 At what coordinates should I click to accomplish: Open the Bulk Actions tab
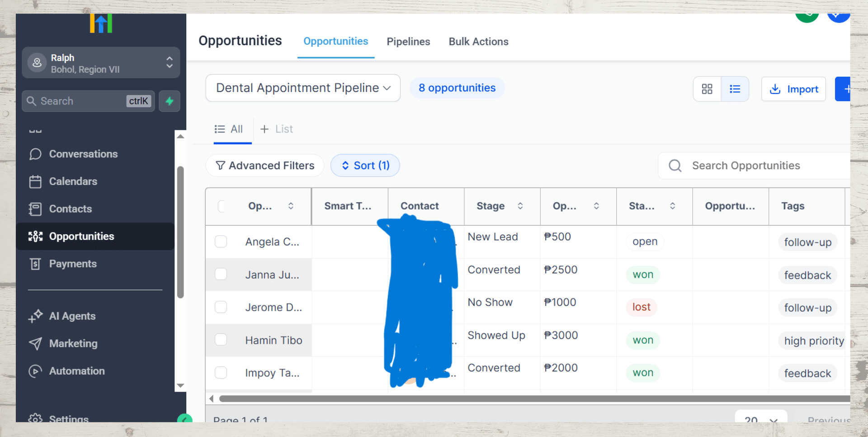point(478,42)
